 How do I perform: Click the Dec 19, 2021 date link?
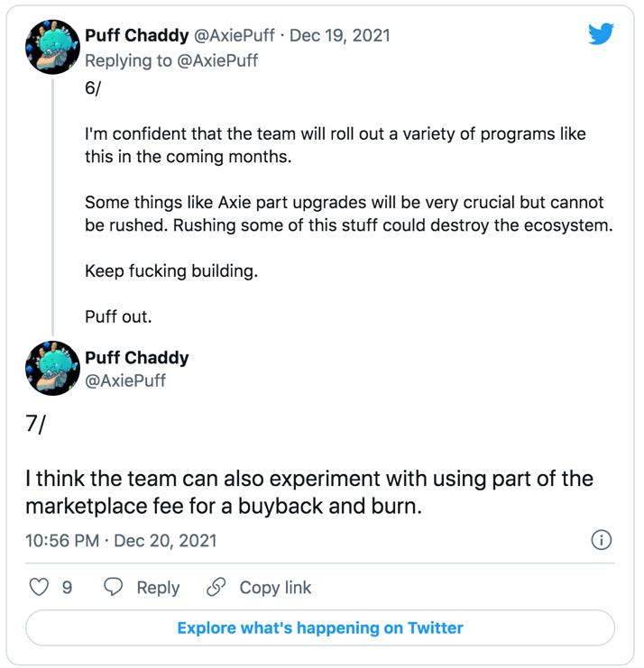tap(340, 35)
